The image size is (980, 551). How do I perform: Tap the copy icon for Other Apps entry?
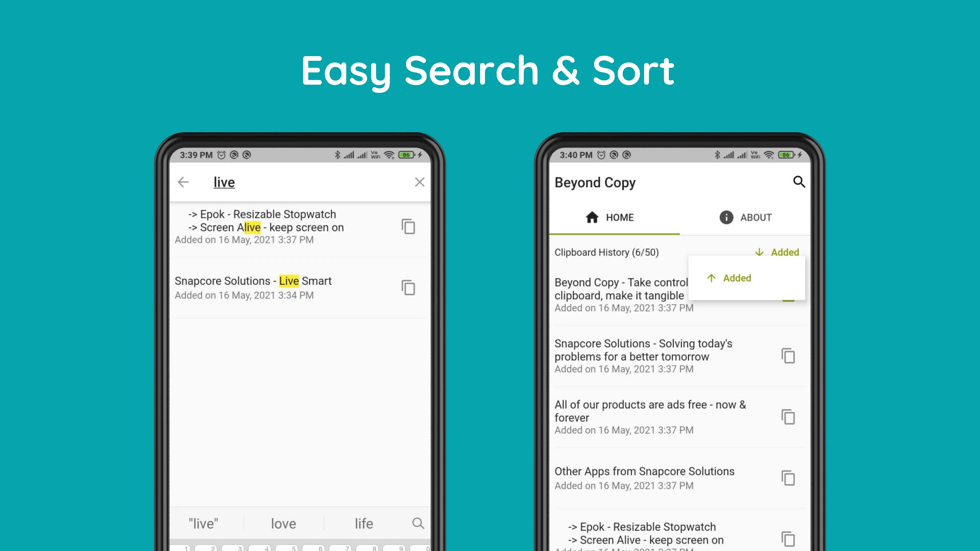coord(788,478)
